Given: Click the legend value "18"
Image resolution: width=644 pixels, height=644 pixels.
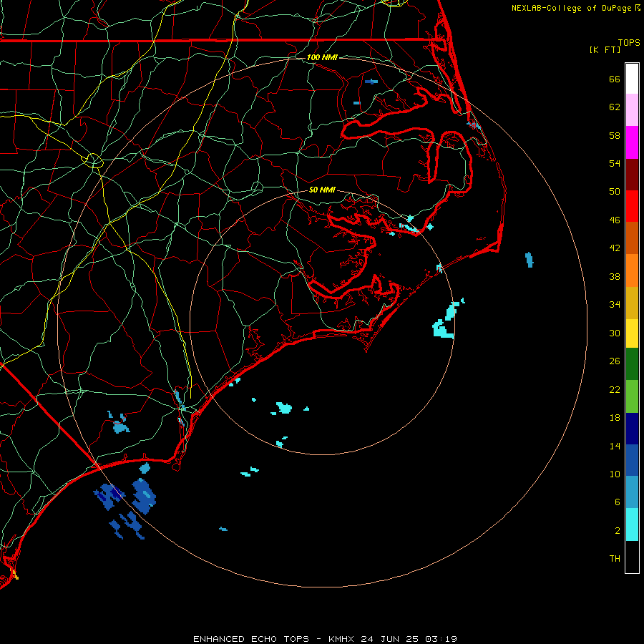Looking at the screenshot, I should [x=615, y=418].
